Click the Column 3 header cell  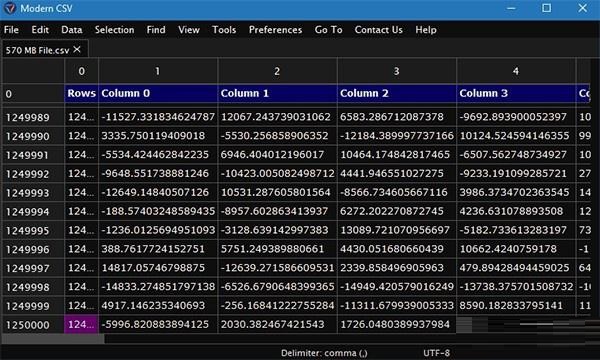coord(516,93)
